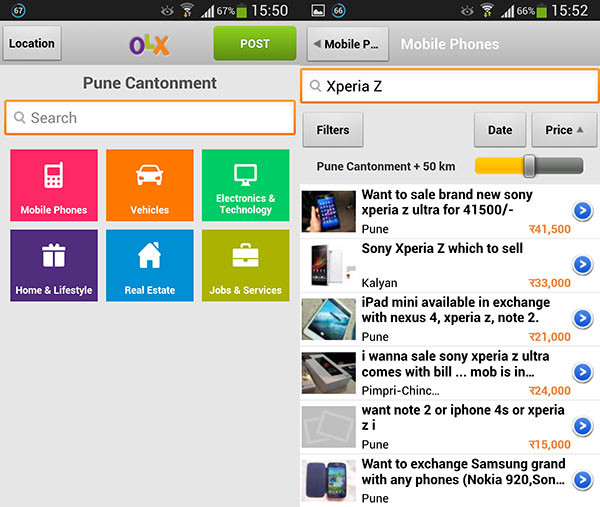This screenshot has width=600, height=507.
Task: Open the Home & Lifestyle category tile
Action: (54, 266)
